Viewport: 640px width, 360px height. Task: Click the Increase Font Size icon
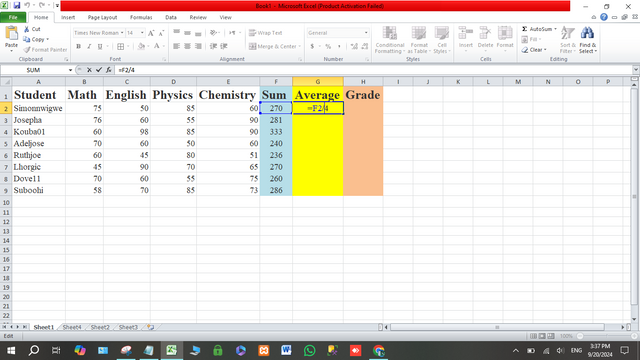tap(151, 33)
